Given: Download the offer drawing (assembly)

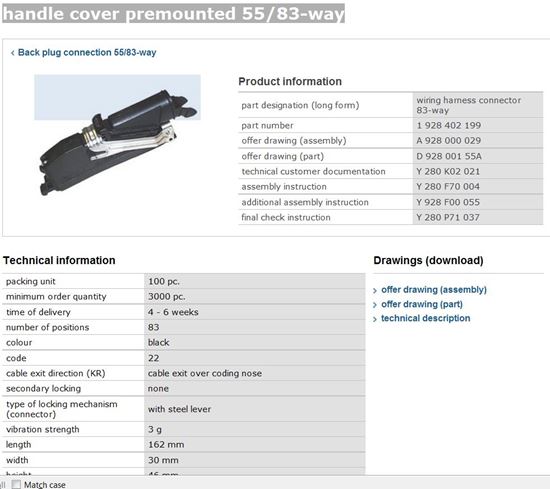Looking at the screenshot, I should (434, 290).
